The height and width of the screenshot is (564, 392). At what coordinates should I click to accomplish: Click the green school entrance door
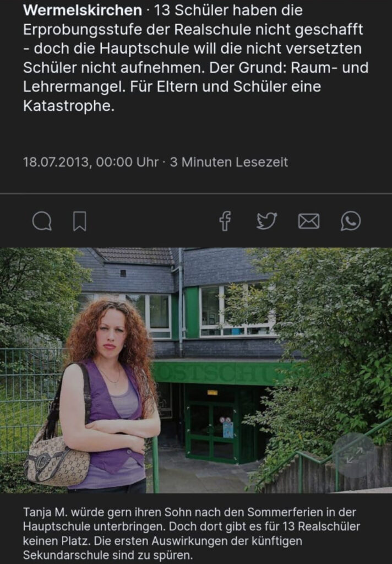click(212, 425)
